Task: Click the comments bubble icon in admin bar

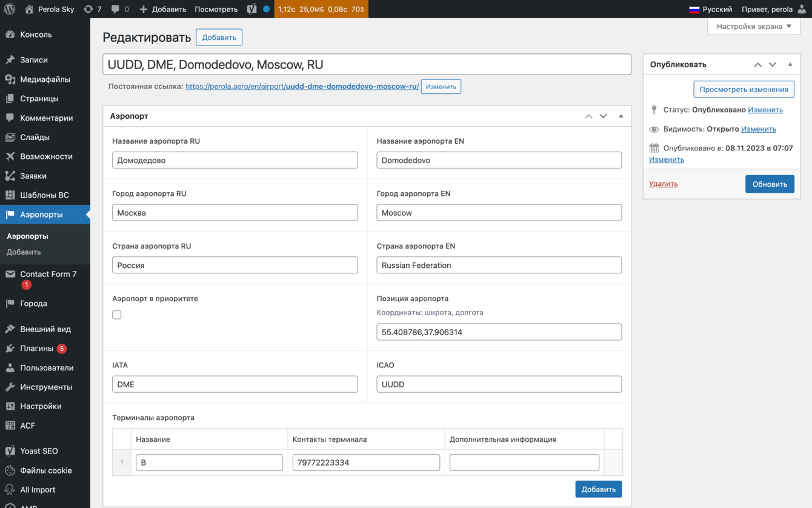Action: coord(115,9)
